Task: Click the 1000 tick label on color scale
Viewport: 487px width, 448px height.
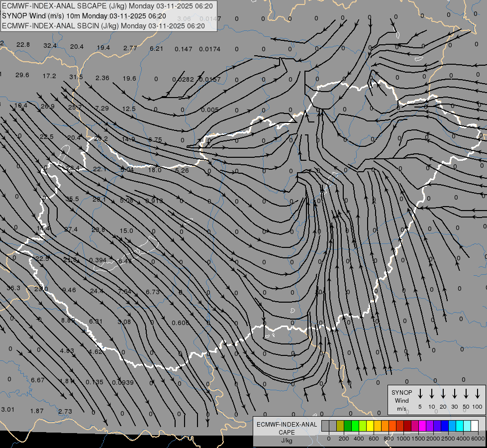Action: (403, 439)
